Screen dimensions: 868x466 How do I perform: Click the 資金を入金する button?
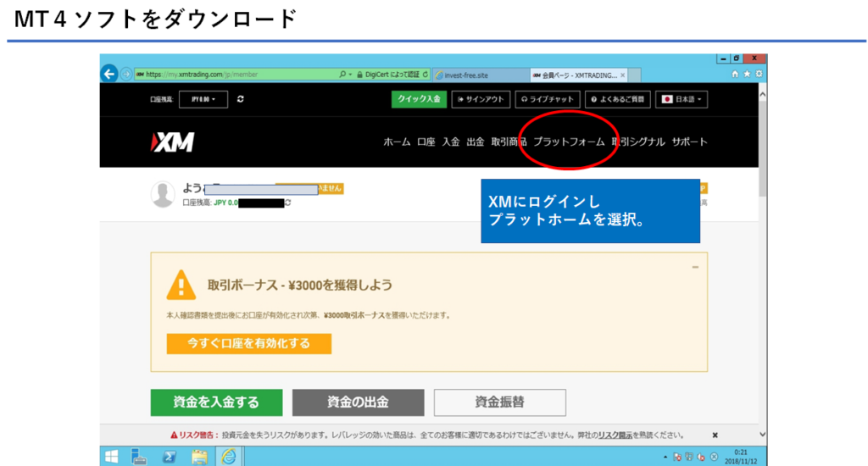coord(216,402)
